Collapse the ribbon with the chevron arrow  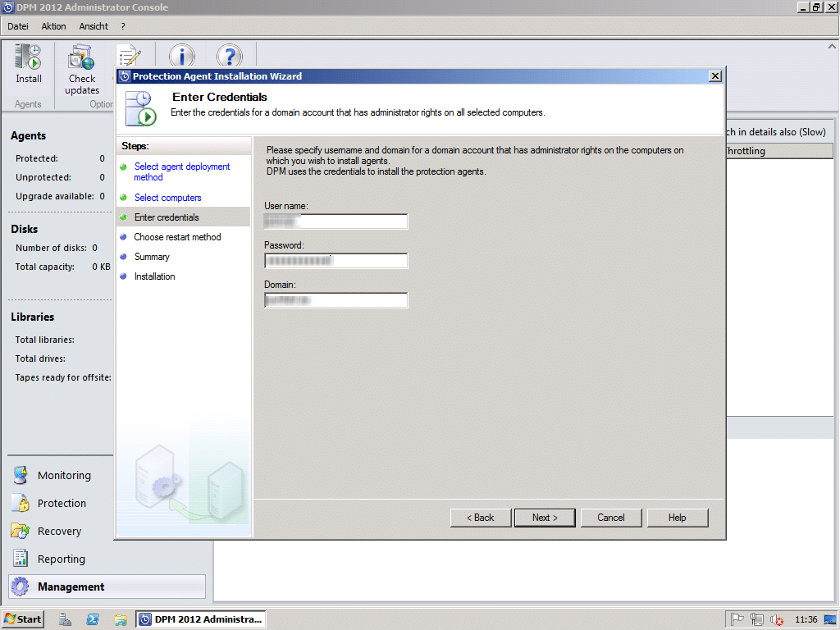pyautogui.click(x=832, y=47)
